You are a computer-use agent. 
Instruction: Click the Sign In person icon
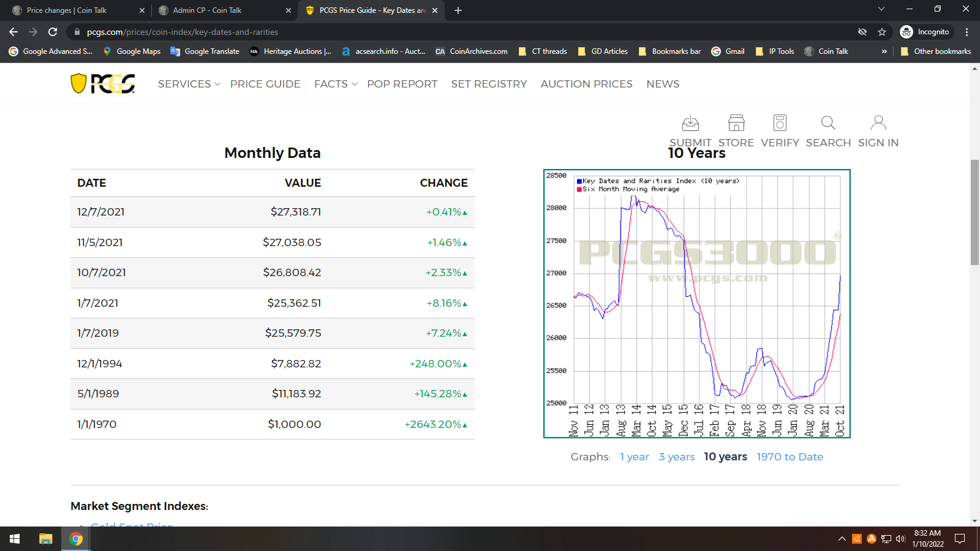(878, 124)
